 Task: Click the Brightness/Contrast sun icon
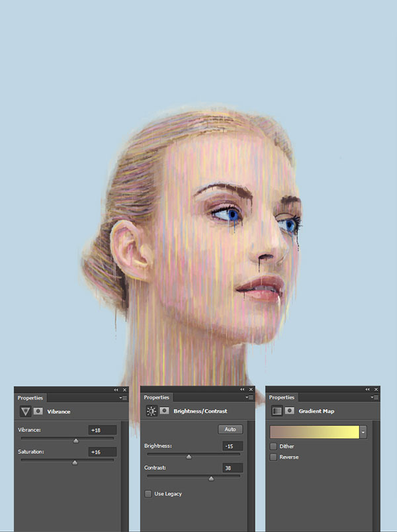tap(152, 411)
